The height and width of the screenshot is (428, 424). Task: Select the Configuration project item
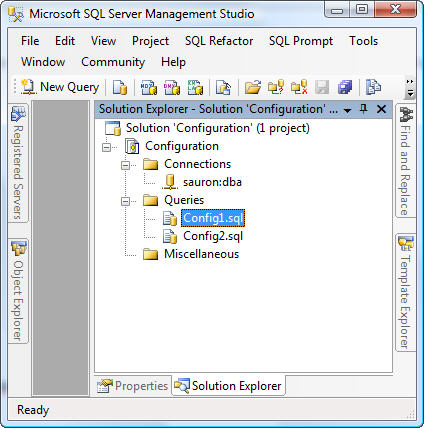[x=182, y=146]
